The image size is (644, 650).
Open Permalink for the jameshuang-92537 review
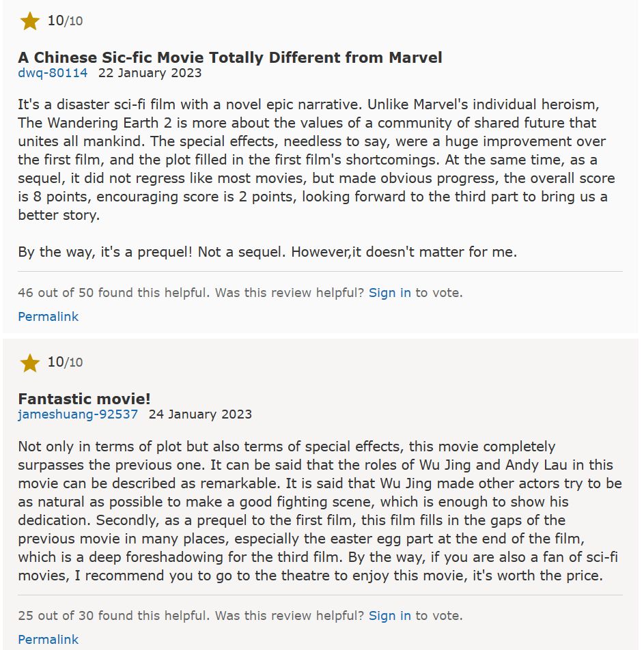[x=48, y=639]
